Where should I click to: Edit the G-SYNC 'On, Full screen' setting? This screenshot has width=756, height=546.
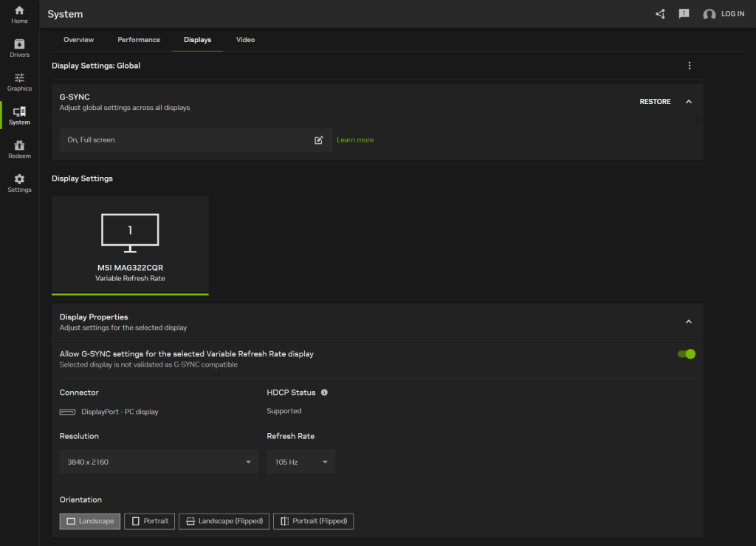tap(318, 140)
